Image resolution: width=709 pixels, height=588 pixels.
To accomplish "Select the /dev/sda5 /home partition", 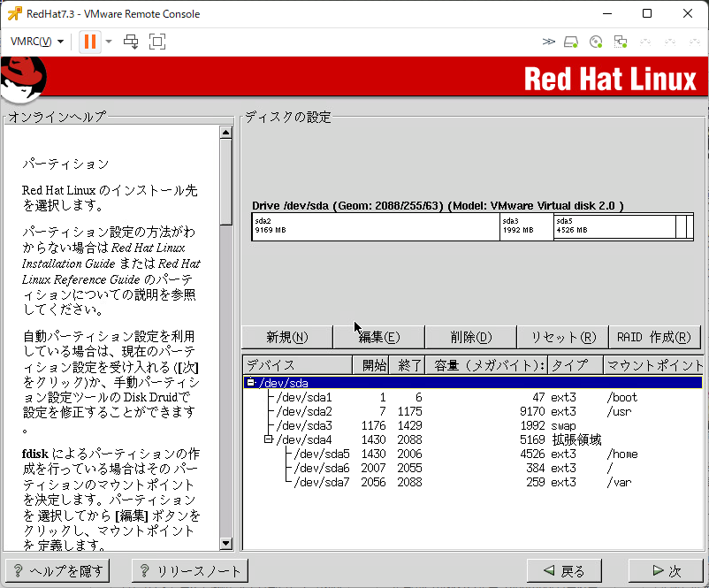I will [472, 454].
